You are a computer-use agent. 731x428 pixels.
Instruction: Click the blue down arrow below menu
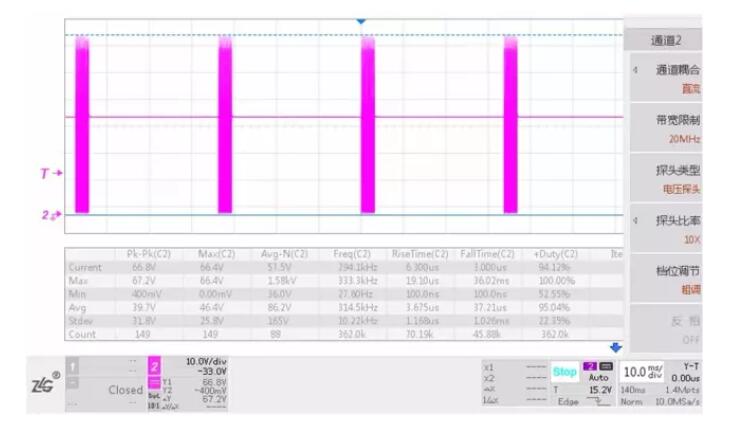coord(615,346)
